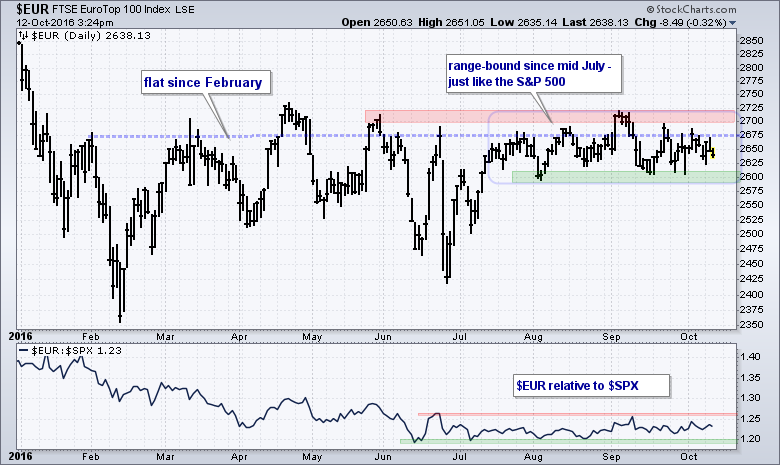Image resolution: width=780 pixels, height=465 pixels.
Task: Click the $EUR:$SPX 1.23 legend text
Action: (x=76, y=351)
